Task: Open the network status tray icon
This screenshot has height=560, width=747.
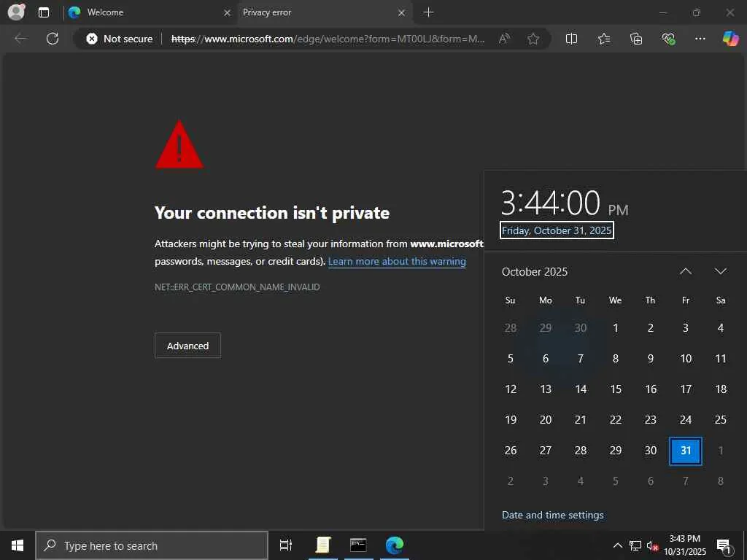Action: coord(635,545)
